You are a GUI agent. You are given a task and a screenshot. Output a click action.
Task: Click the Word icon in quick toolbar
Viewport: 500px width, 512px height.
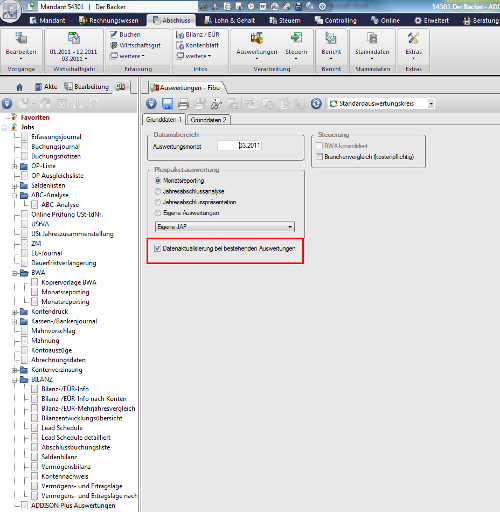point(263,6)
